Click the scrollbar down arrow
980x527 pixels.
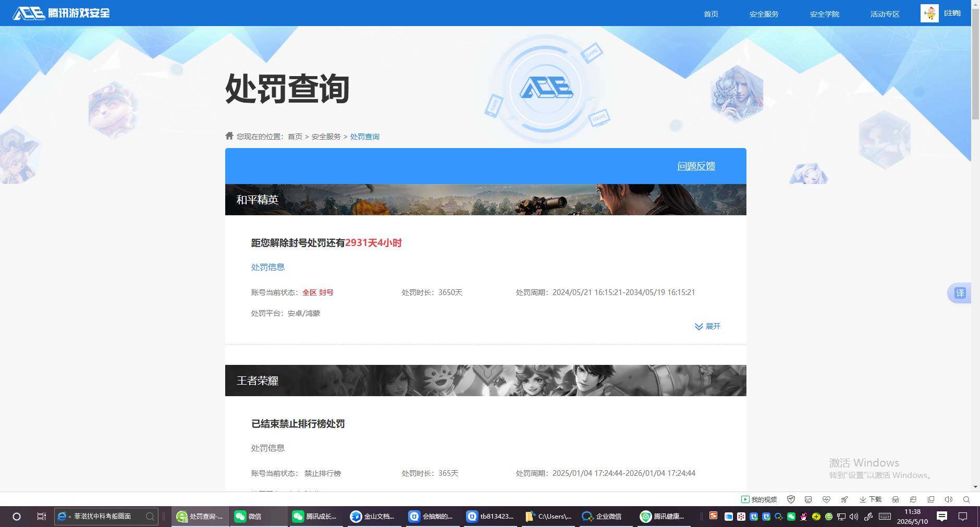coord(975,487)
